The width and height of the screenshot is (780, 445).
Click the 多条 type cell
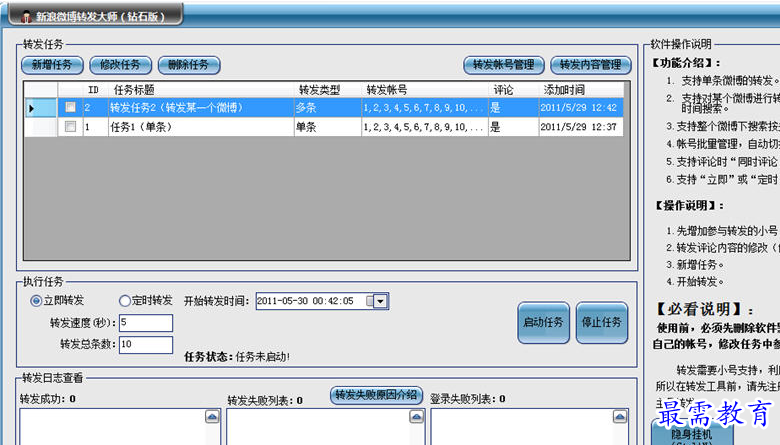pyautogui.click(x=327, y=107)
